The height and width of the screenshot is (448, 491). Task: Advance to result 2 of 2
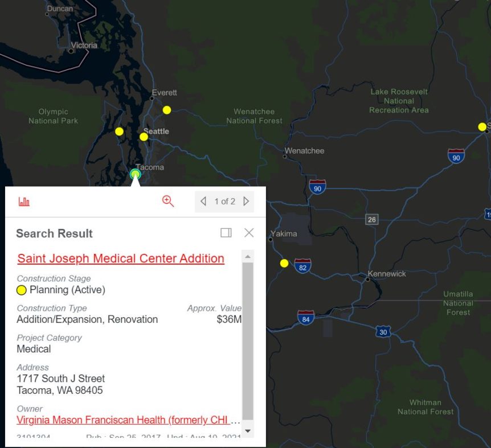pyautogui.click(x=246, y=201)
